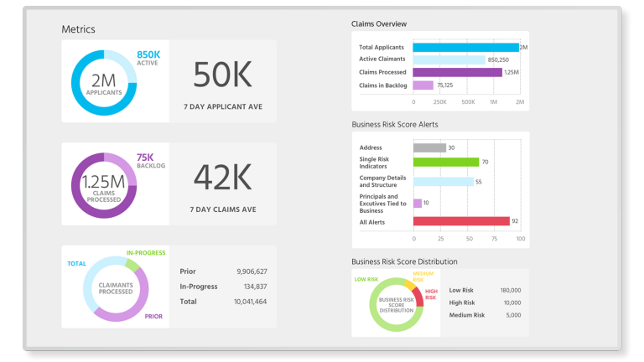Select the green In-Progress legend label
The image size is (644, 362).
[x=146, y=253]
